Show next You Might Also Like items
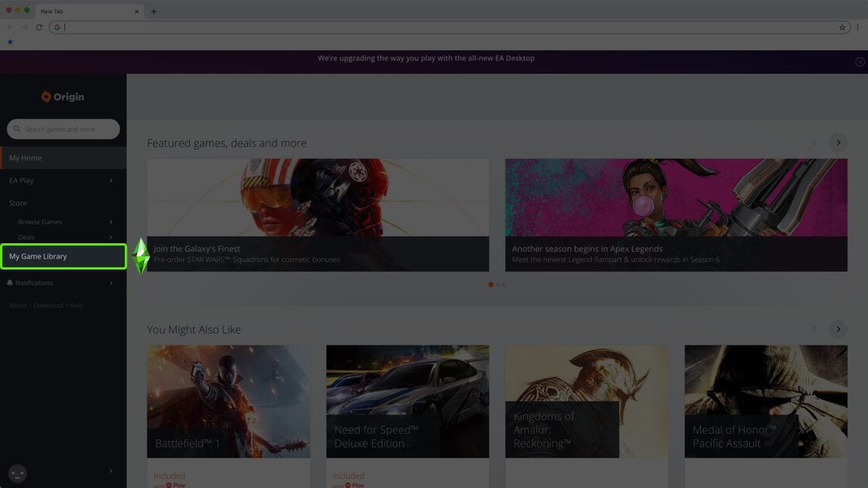Viewport: 868px width, 488px height. point(838,329)
